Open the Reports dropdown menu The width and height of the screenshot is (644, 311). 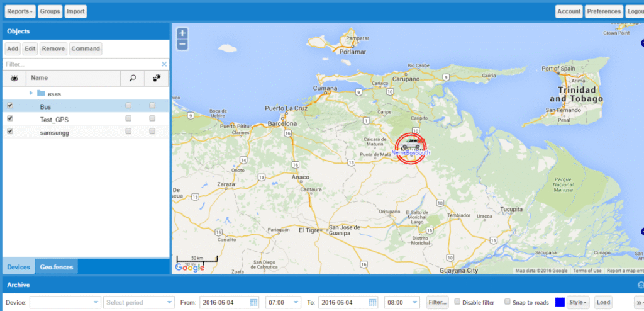[x=19, y=11]
